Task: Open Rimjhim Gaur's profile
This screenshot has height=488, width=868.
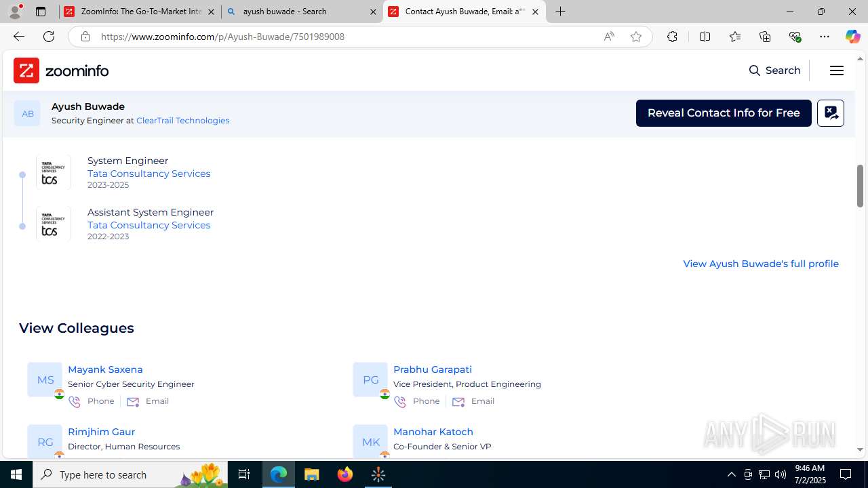Action: (101, 432)
